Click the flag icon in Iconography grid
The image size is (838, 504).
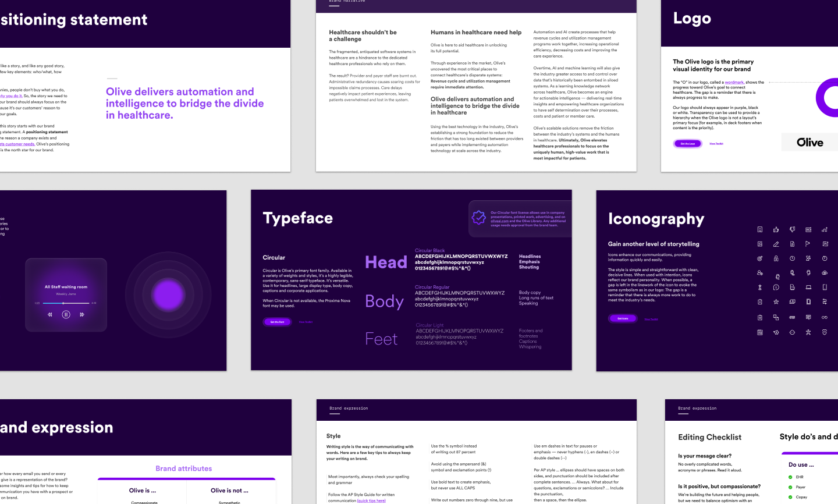808,244
